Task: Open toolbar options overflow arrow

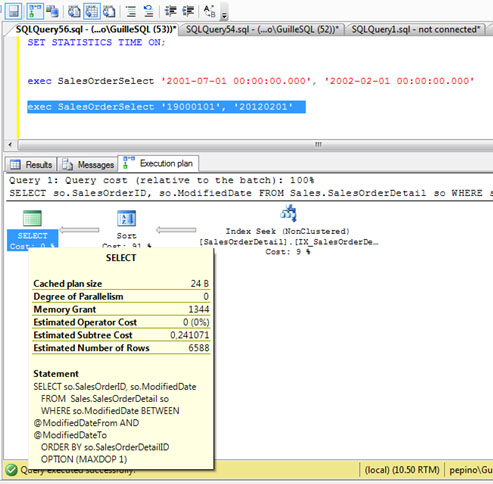Action: tap(224, 15)
